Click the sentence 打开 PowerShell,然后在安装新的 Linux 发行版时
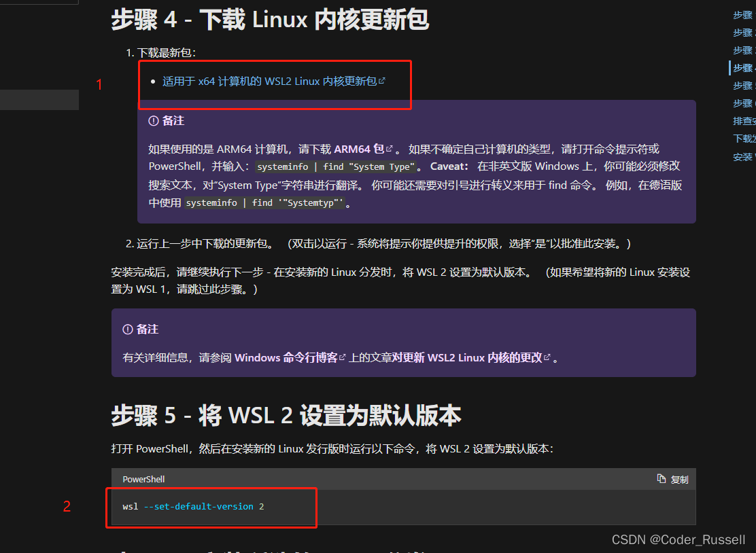This screenshot has width=756, height=553. pyautogui.click(x=332, y=448)
